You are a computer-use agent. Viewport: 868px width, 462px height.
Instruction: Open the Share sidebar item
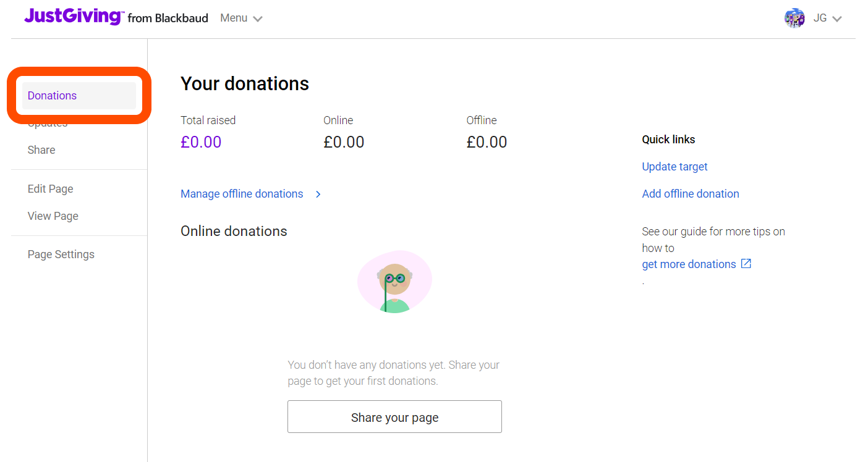tap(41, 150)
